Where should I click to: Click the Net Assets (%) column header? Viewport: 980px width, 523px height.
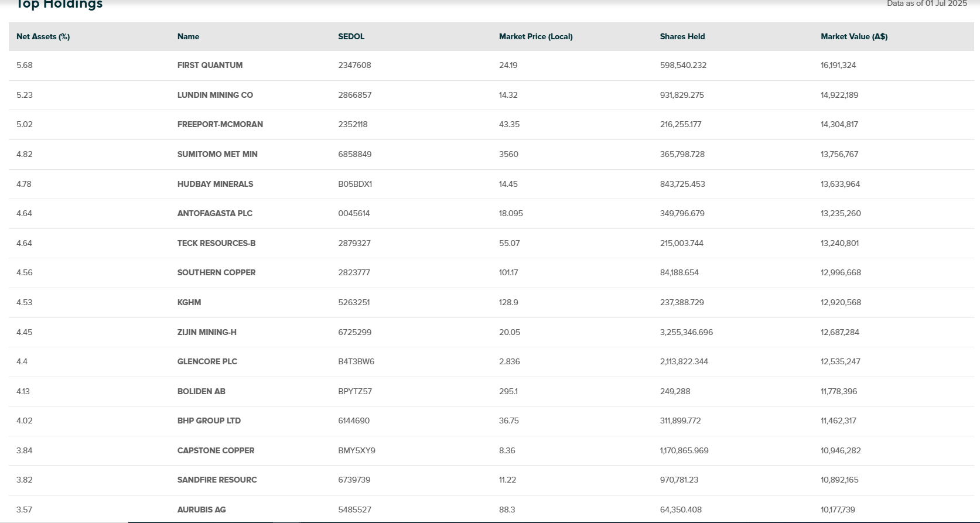point(43,36)
